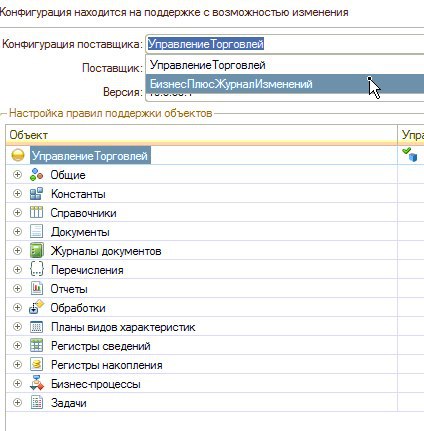Select the Регистры сведений row label
This screenshot has width=424, height=431.
tap(101, 346)
